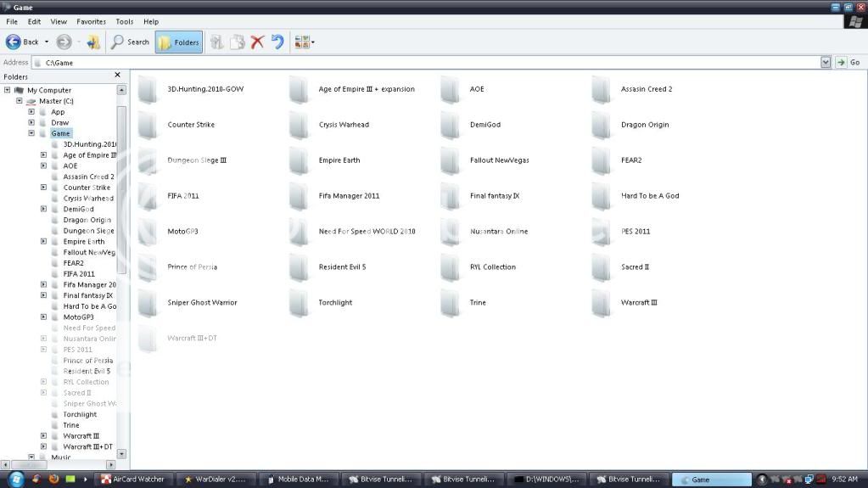Click the Copy To toolbar icon

(x=237, y=42)
